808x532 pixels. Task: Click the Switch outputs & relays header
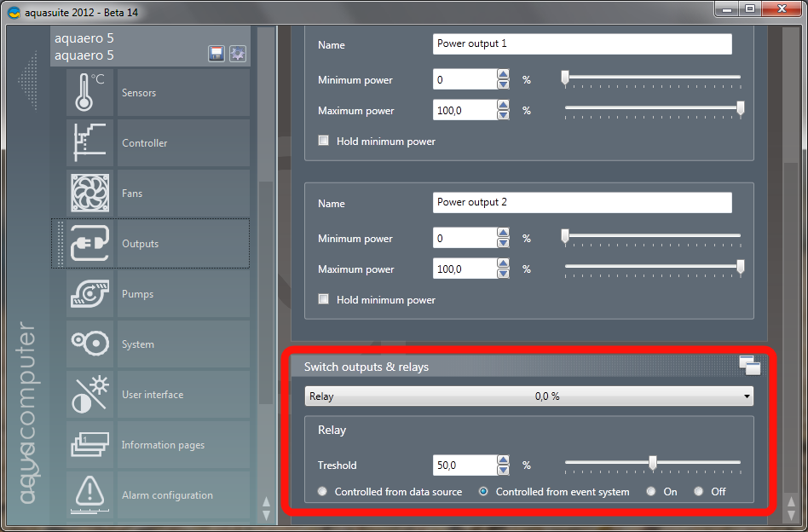[528, 367]
